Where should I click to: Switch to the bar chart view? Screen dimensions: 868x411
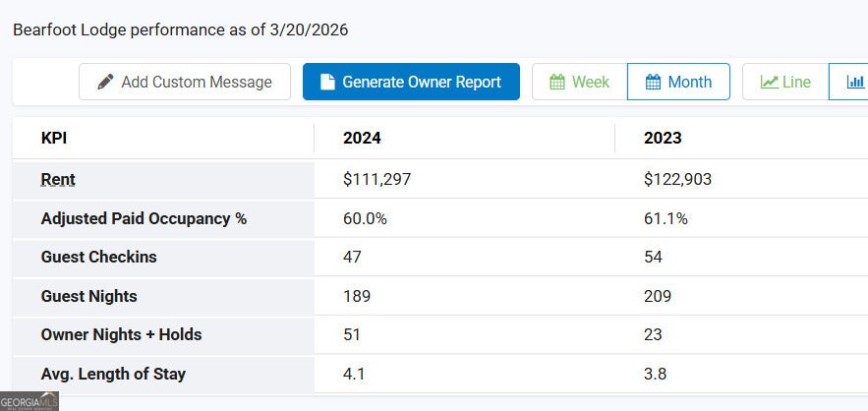point(854,82)
